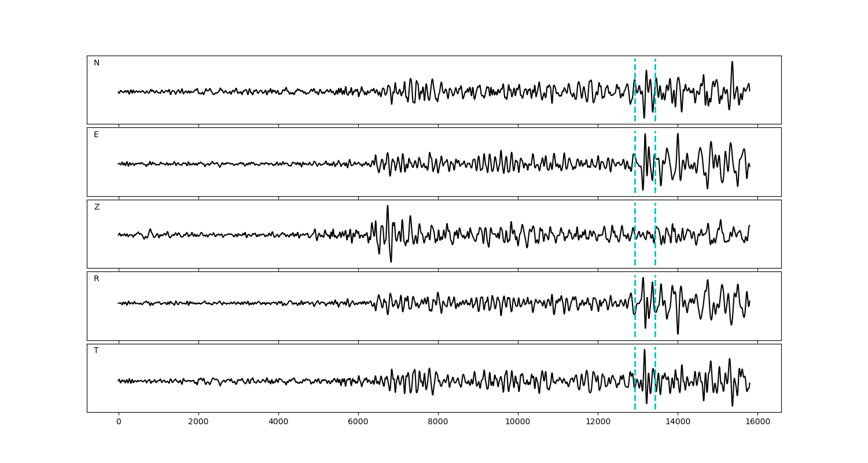Click the N component panel label
The image size is (868, 463).
(x=97, y=63)
